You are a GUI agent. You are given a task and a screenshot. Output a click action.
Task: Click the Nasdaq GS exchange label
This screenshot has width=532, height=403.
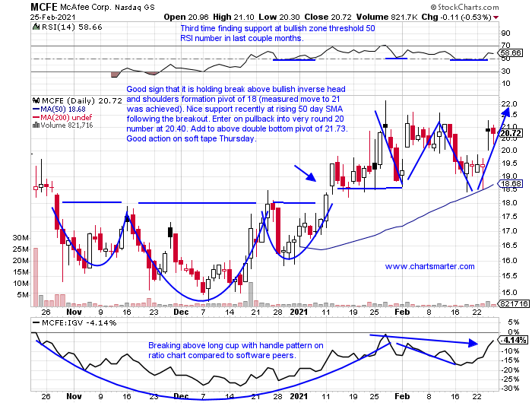tap(135, 7)
